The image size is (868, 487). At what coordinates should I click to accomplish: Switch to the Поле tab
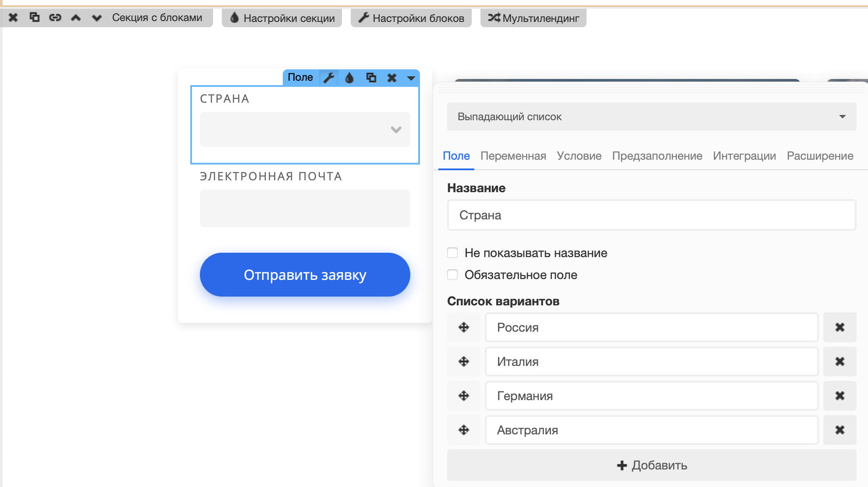pos(456,156)
